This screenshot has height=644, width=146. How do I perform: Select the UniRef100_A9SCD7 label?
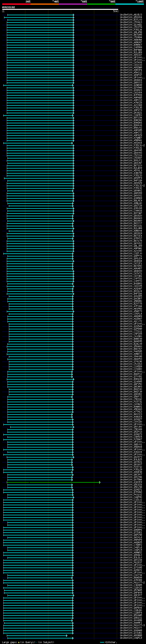point(131,55)
